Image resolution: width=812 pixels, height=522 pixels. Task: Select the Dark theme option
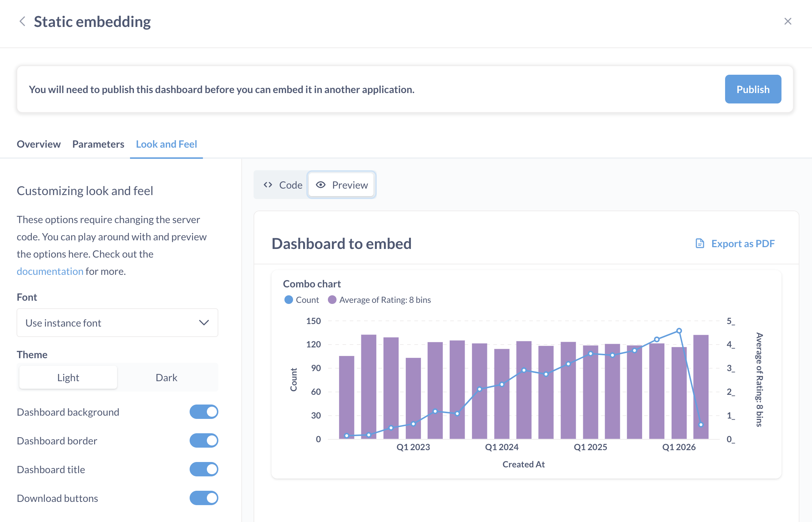click(x=166, y=378)
